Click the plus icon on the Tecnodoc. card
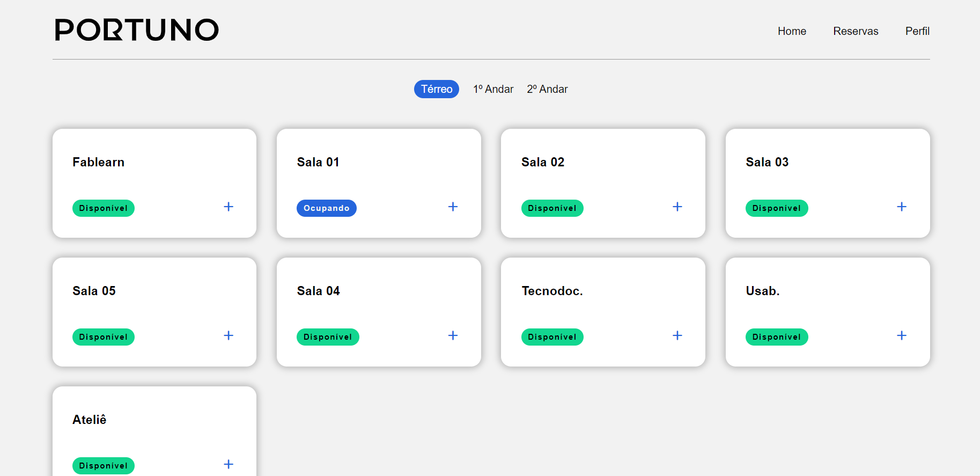The height and width of the screenshot is (476, 980). pos(677,335)
